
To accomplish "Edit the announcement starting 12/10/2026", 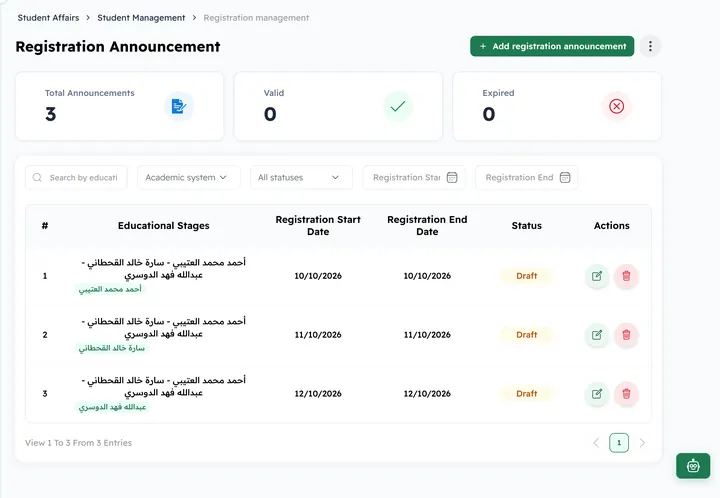I will coord(597,393).
